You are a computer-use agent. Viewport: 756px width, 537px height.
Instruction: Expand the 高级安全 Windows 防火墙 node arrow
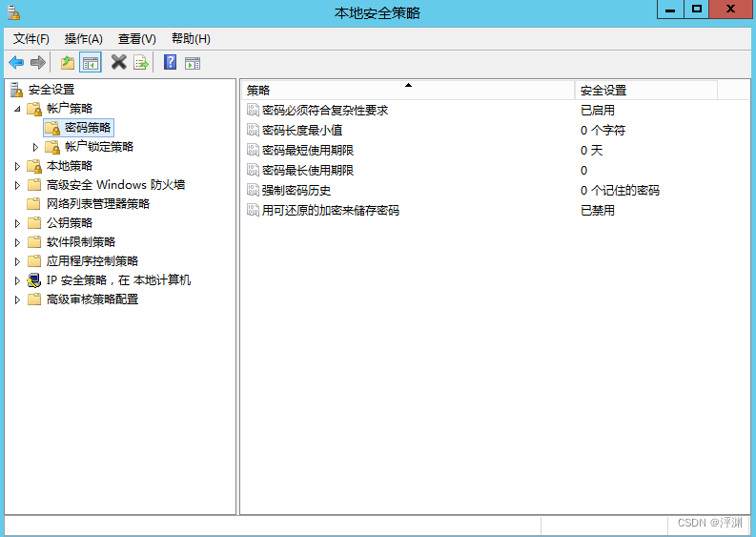pos(17,185)
